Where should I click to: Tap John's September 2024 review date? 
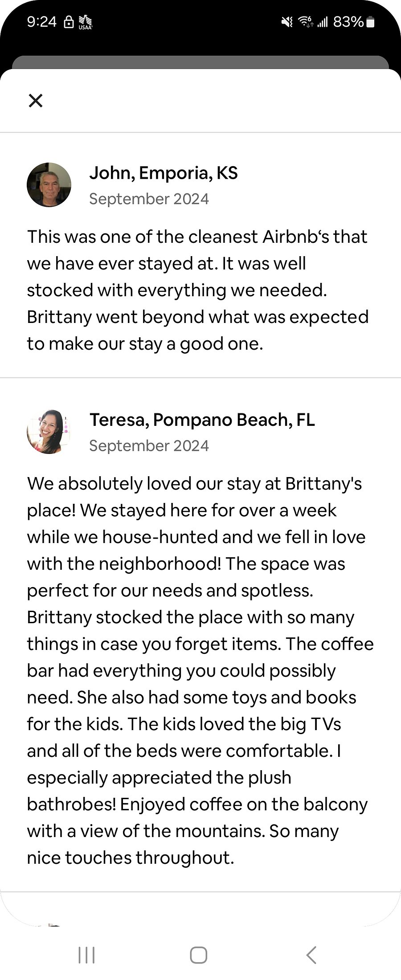(149, 199)
